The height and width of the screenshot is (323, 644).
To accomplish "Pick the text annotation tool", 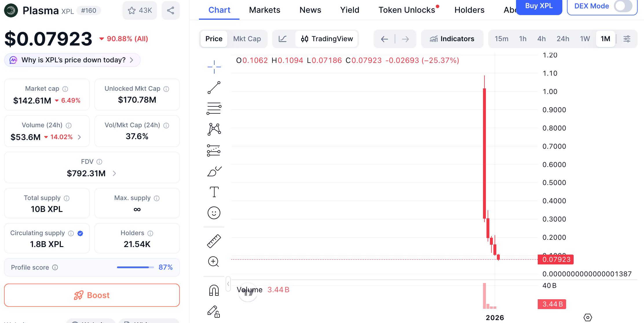I will [214, 192].
